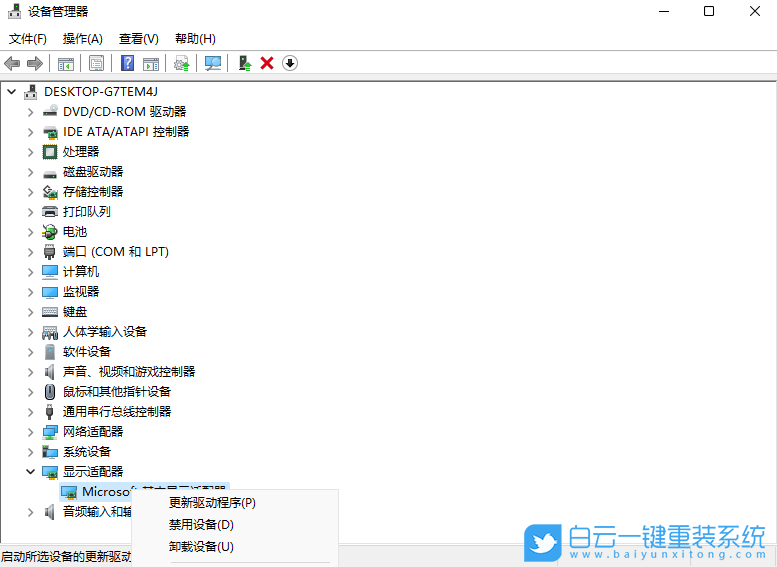Click the Forward arrow toolbar icon
The width and height of the screenshot is (777, 567).
click(35, 63)
